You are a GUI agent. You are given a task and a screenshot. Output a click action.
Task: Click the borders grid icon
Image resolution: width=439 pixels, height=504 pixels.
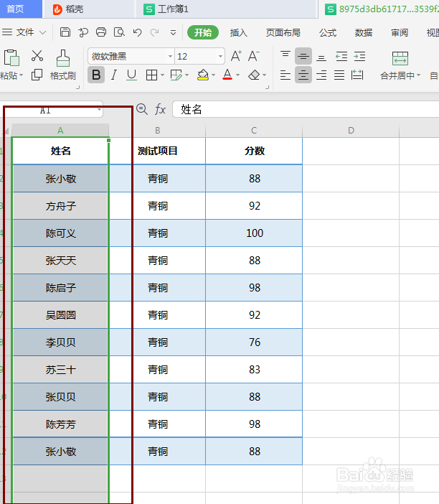coord(151,75)
